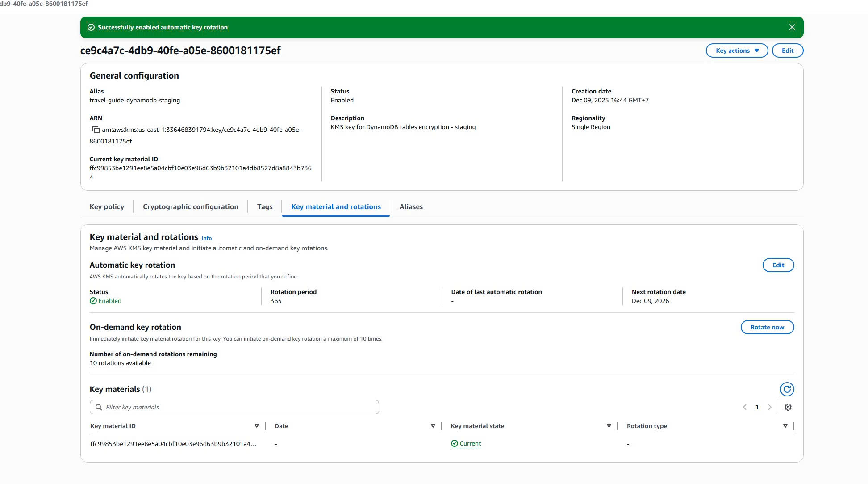Viewport: 868px width, 484px height.
Task: Open key materials table preferences gear
Action: [788, 407]
